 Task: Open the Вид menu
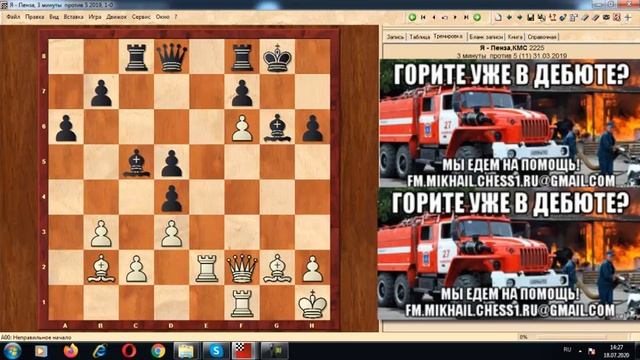[x=54, y=17]
